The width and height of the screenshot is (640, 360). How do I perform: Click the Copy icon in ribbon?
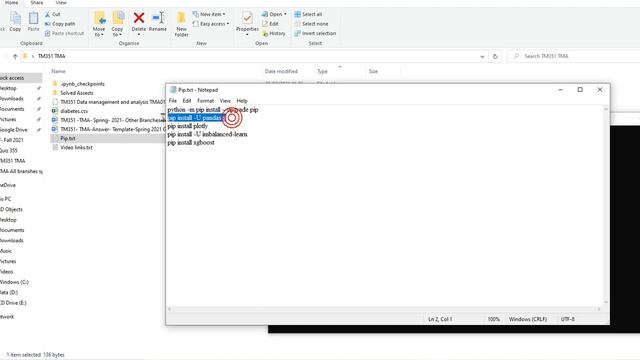click(x=15, y=21)
